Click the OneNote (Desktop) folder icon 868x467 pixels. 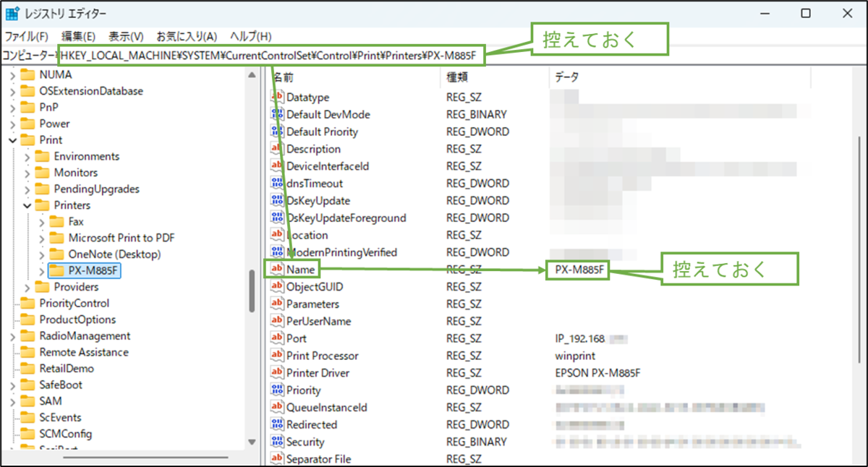point(56,254)
